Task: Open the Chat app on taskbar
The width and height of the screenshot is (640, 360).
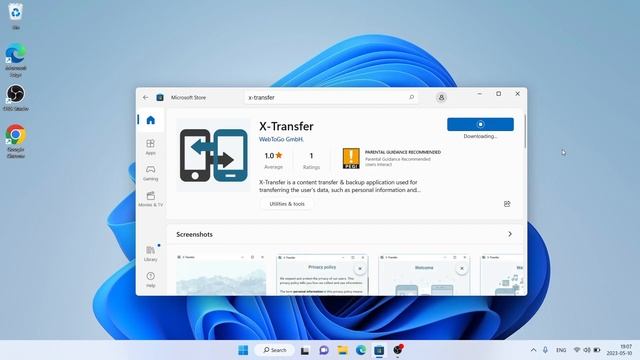Action: click(324, 350)
